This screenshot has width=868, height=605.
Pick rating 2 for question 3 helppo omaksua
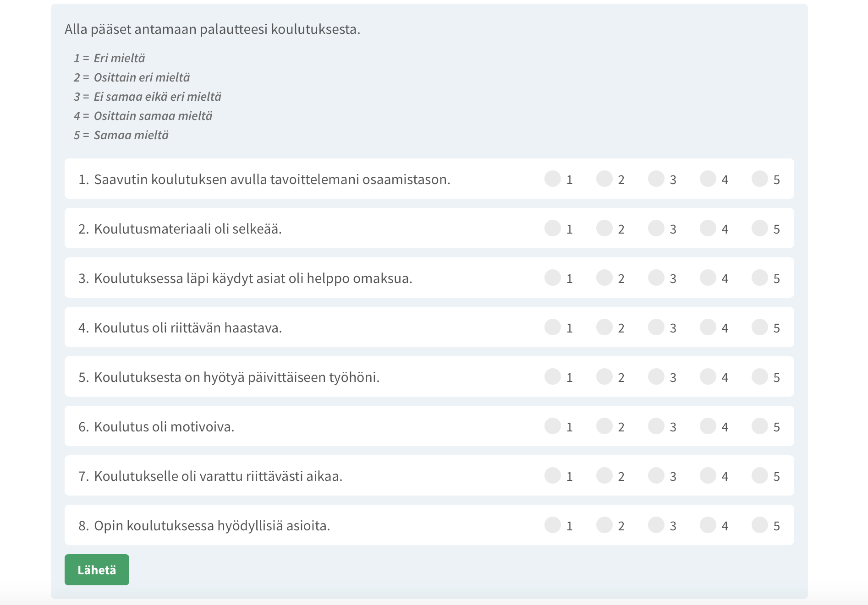tap(604, 278)
